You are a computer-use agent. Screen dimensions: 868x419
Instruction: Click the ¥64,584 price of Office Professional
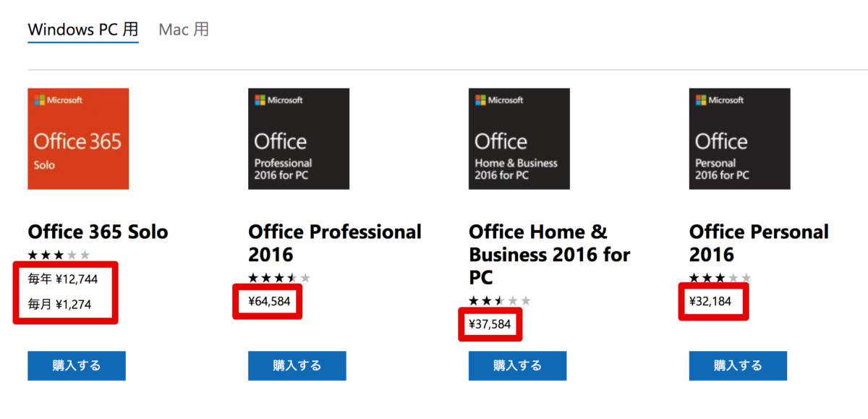pyautogui.click(x=269, y=301)
